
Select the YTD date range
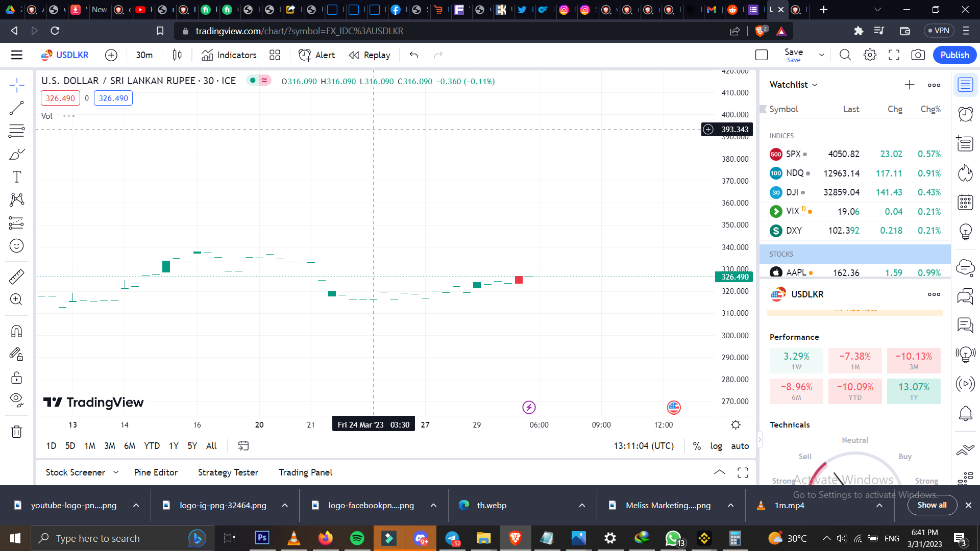pos(152,446)
